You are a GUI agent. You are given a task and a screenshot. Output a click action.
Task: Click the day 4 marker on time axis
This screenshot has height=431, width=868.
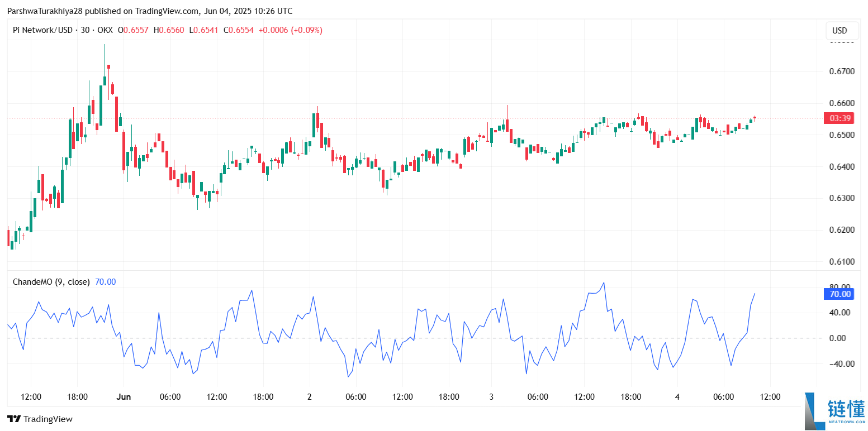[677, 397]
